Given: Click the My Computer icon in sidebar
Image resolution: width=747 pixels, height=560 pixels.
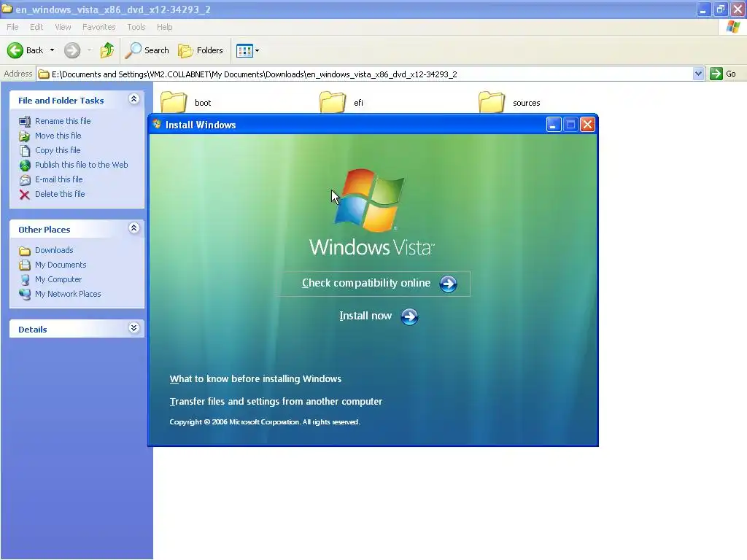Looking at the screenshot, I should (x=25, y=280).
